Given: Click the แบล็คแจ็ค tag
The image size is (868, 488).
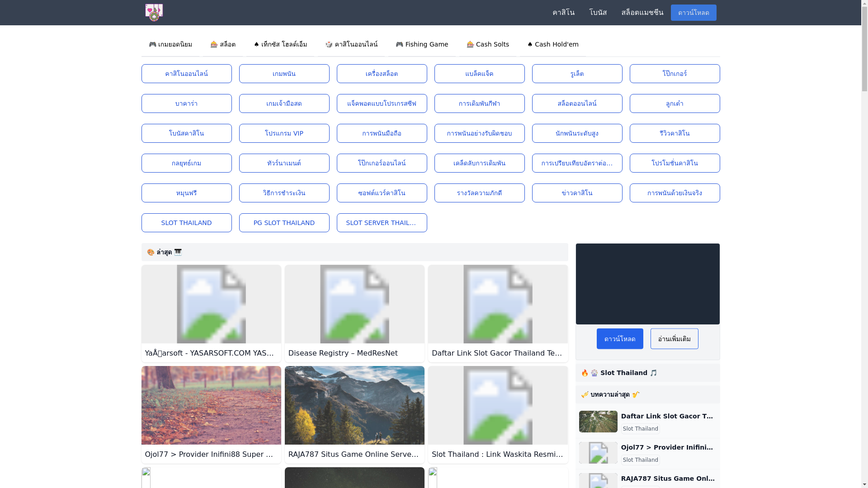Looking at the screenshot, I should click(x=480, y=74).
